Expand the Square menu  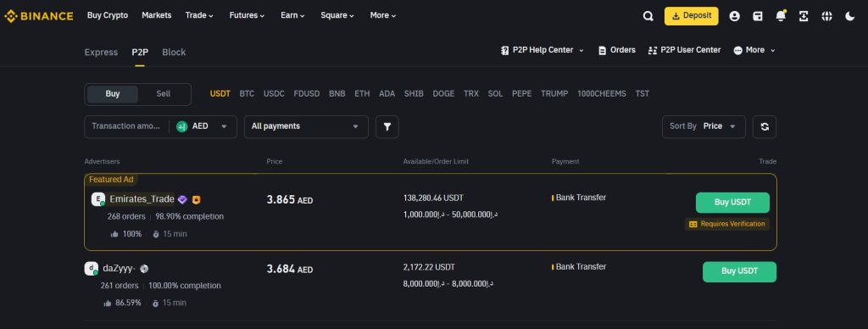pyautogui.click(x=337, y=15)
